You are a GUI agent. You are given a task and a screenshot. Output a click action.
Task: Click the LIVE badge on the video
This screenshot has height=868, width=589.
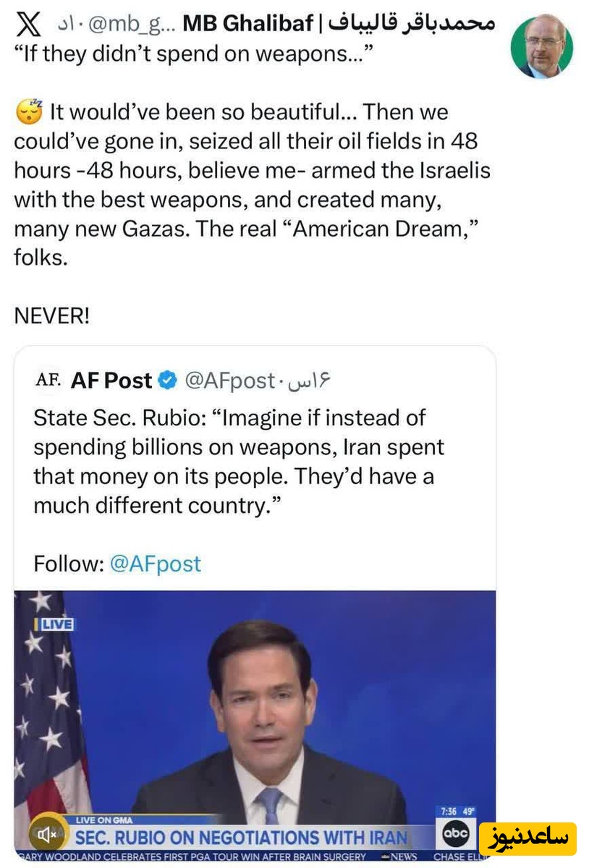[55, 624]
